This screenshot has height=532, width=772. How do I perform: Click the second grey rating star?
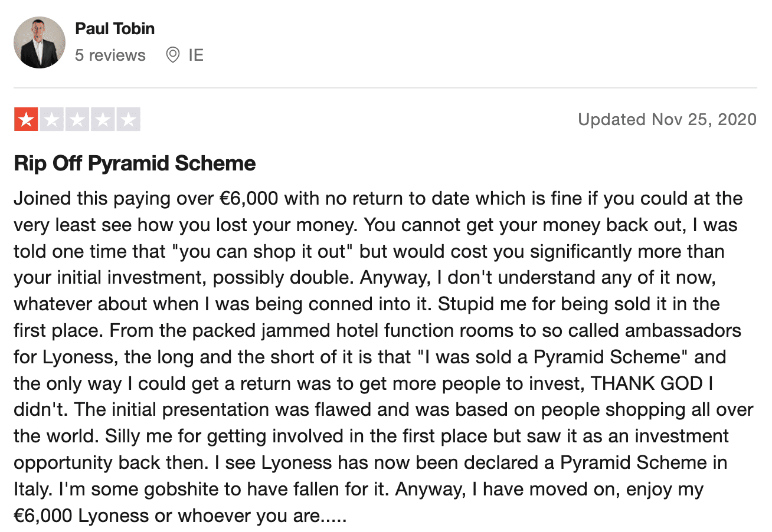point(52,120)
